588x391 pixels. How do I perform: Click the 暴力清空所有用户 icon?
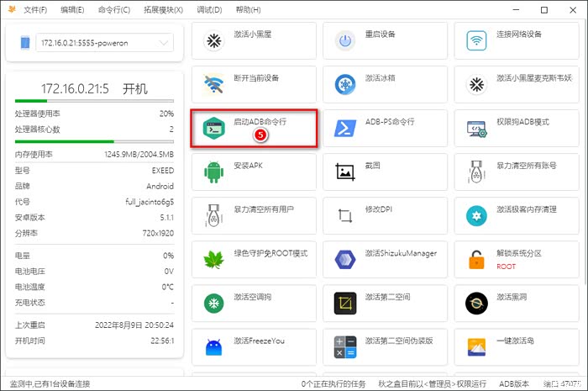(213, 215)
